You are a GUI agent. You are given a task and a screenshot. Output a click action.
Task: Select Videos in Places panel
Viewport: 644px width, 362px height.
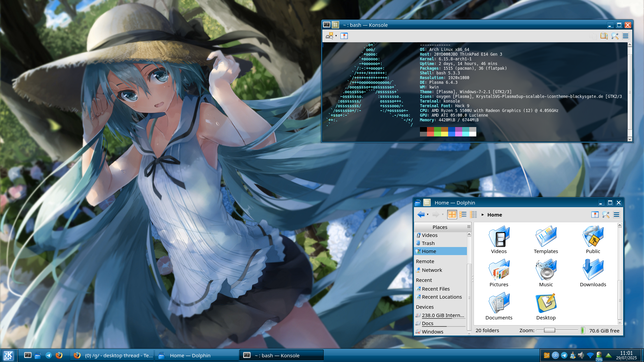pyautogui.click(x=440, y=235)
